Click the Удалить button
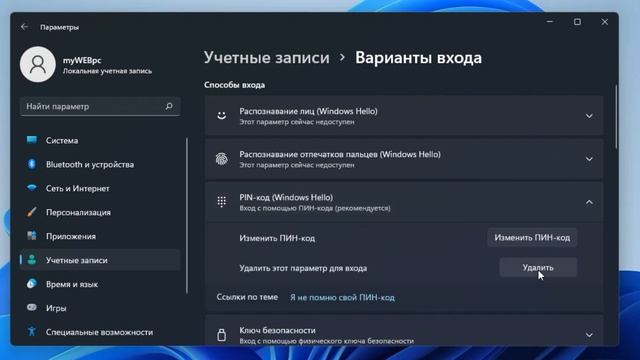640x360 pixels. [538, 267]
